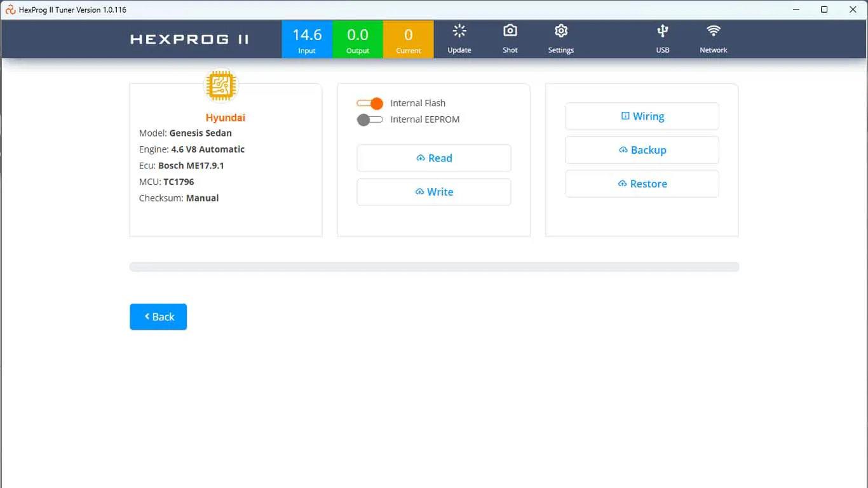The width and height of the screenshot is (868, 488).
Task: Click the Hyundai brand heading
Action: [x=225, y=118]
